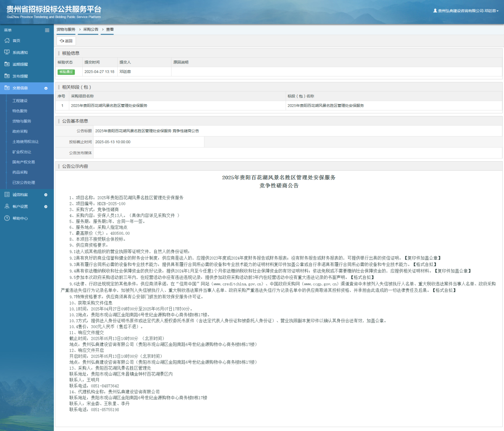Click the hamburger menu collapse icon

(47, 30)
